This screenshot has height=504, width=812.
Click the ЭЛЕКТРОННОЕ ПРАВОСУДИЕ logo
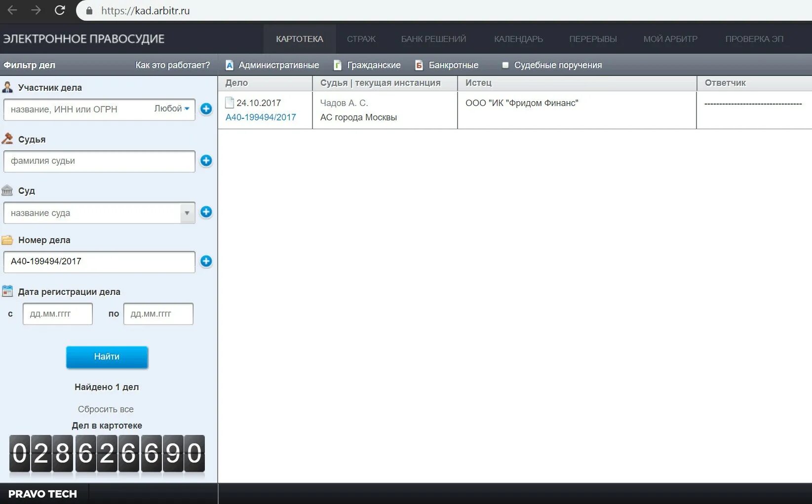(83, 39)
